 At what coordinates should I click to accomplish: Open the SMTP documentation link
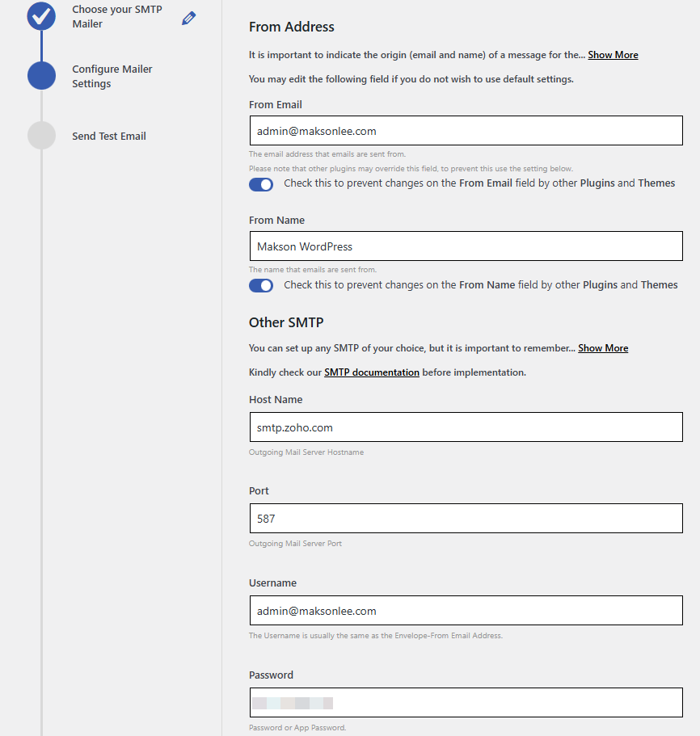(x=372, y=372)
